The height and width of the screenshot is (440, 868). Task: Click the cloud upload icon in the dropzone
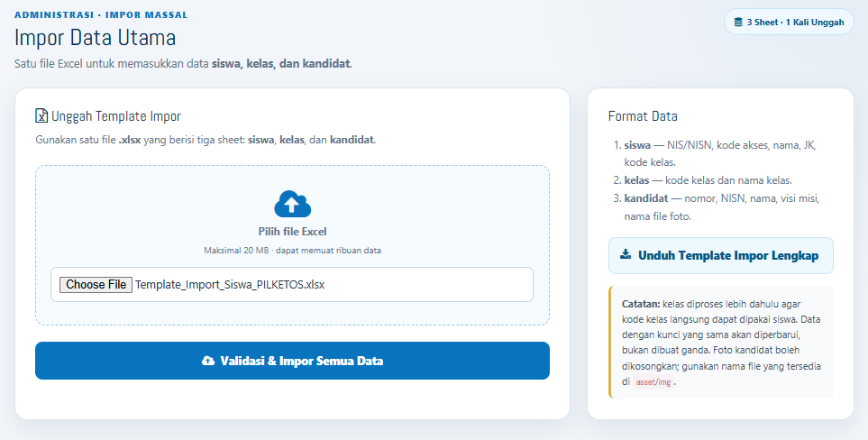[x=292, y=204]
